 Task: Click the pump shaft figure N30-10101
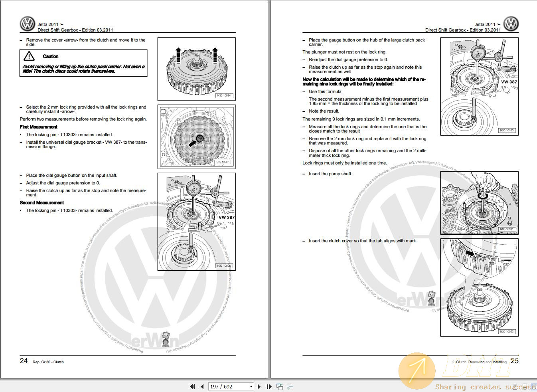[479, 203]
